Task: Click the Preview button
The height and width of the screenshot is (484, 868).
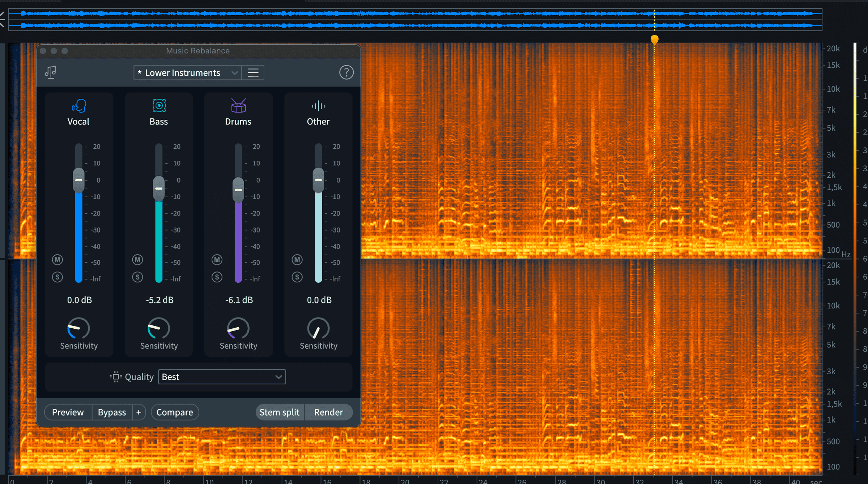Action: [x=68, y=412]
